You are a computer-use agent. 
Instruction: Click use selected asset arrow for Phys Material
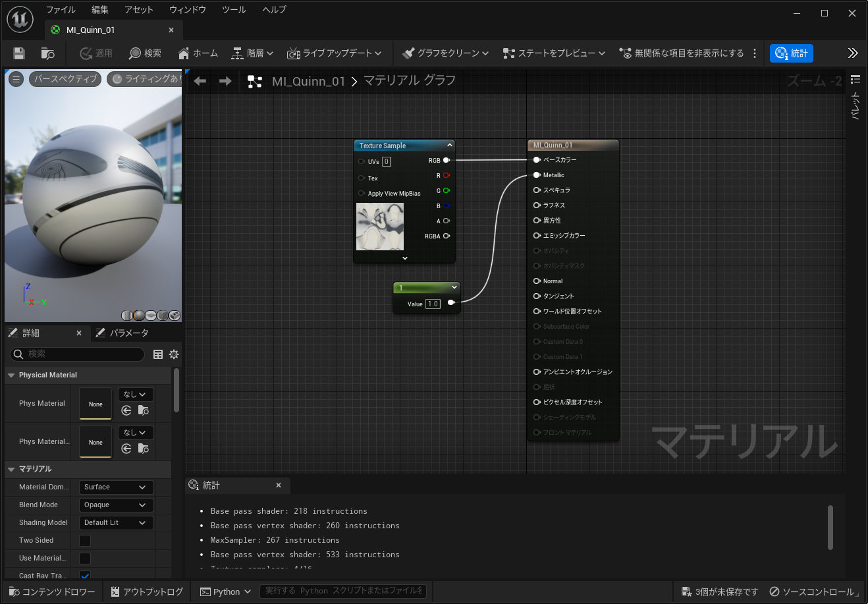coord(126,410)
